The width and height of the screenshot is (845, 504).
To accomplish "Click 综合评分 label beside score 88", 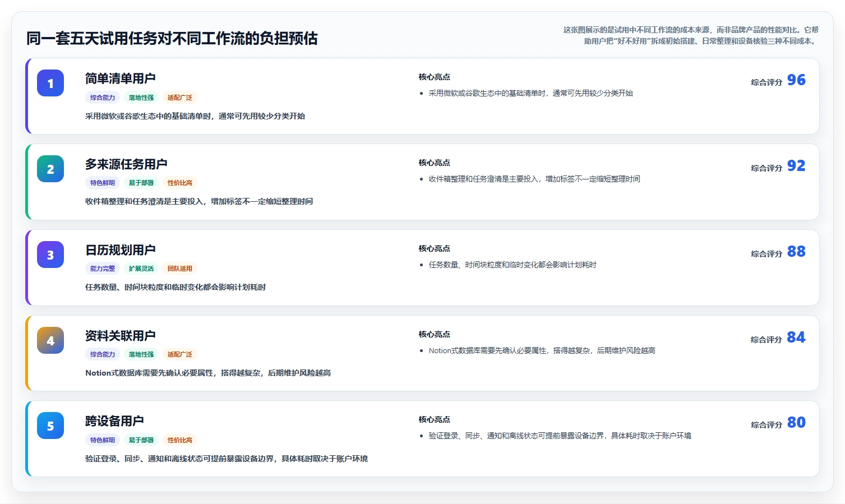I will (x=766, y=254).
